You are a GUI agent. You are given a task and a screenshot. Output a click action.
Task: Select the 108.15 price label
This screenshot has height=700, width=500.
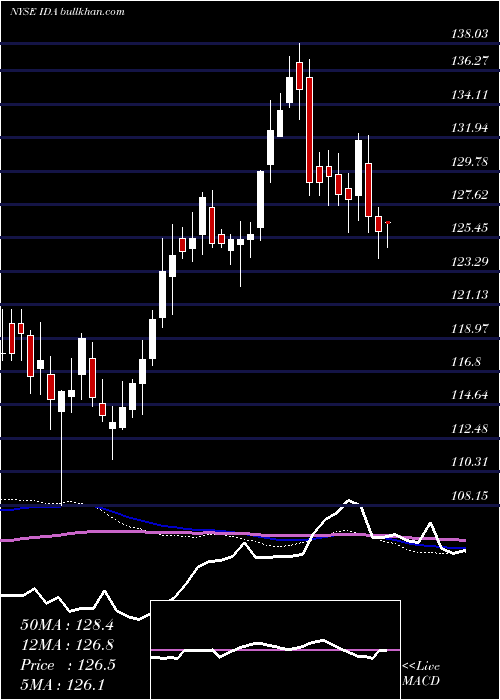pyautogui.click(x=470, y=495)
